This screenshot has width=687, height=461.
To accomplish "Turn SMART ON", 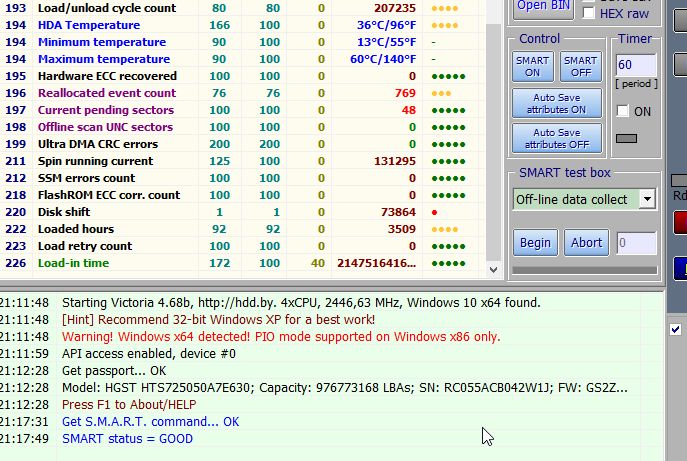I will pos(532,67).
